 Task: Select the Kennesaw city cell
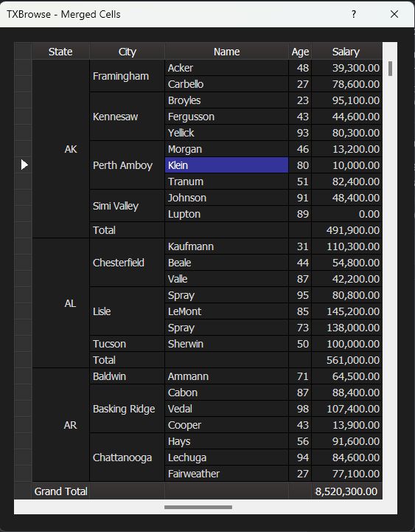point(127,117)
